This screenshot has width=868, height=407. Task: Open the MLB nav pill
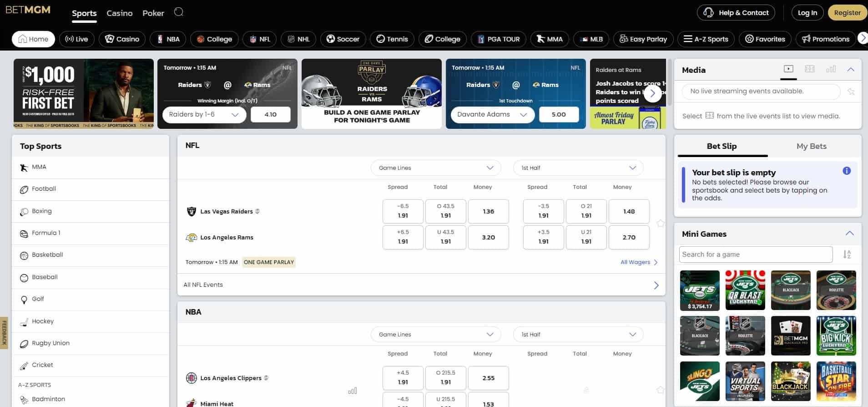point(591,39)
